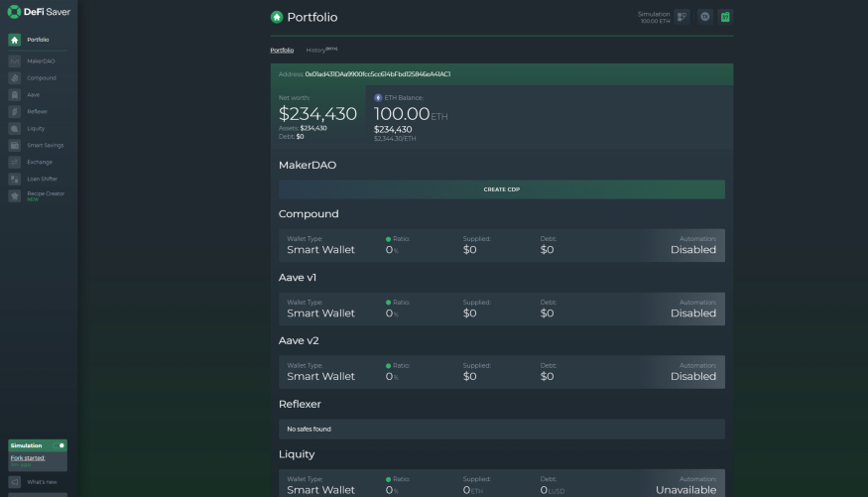Open the Loan Shifter sidebar icon
868x497 pixels.
click(x=15, y=179)
